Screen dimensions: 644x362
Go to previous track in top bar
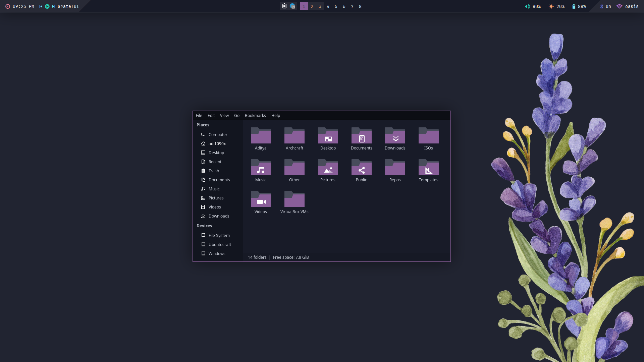click(41, 6)
